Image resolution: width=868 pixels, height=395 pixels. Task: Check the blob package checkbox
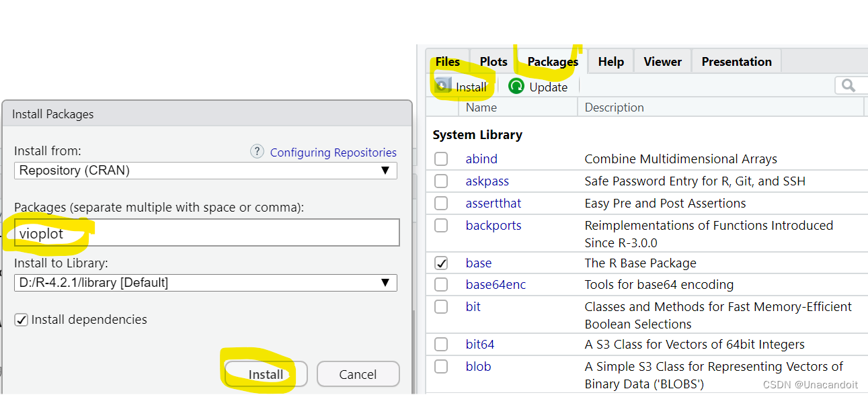tap(441, 367)
